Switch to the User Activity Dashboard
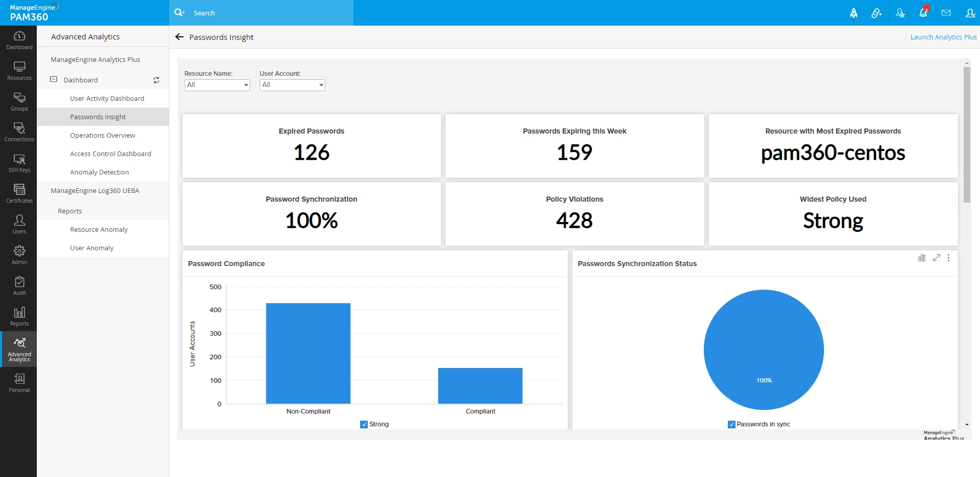Viewport: 980px width, 477px height. [107, 98]
